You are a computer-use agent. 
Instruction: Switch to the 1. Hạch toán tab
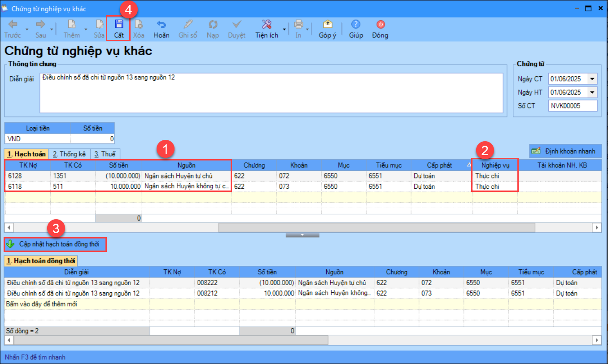(x=27, y=154)
